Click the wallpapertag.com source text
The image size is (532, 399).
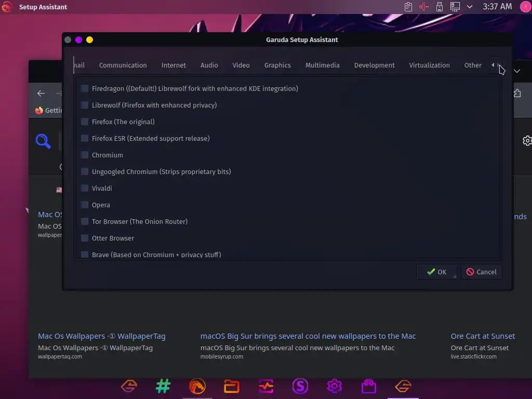tap(60, 356)
